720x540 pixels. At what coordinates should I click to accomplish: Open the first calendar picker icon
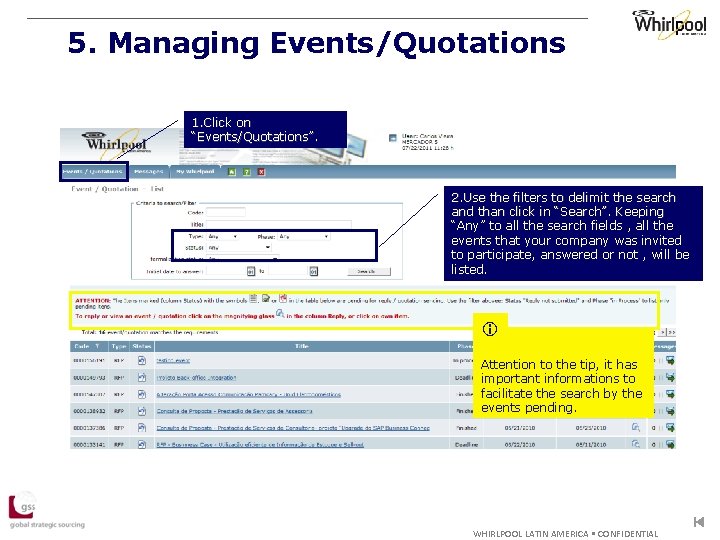(251, 271)
